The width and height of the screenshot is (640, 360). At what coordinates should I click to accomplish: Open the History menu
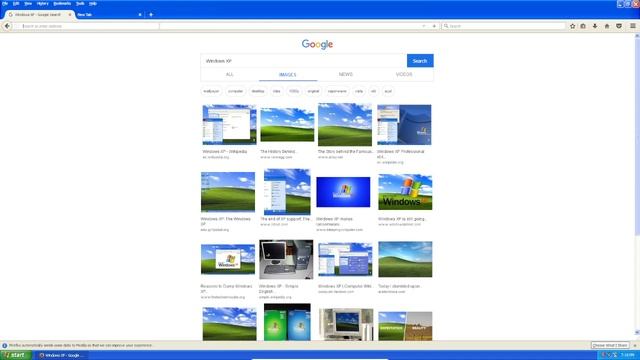(x=42, y=3)
